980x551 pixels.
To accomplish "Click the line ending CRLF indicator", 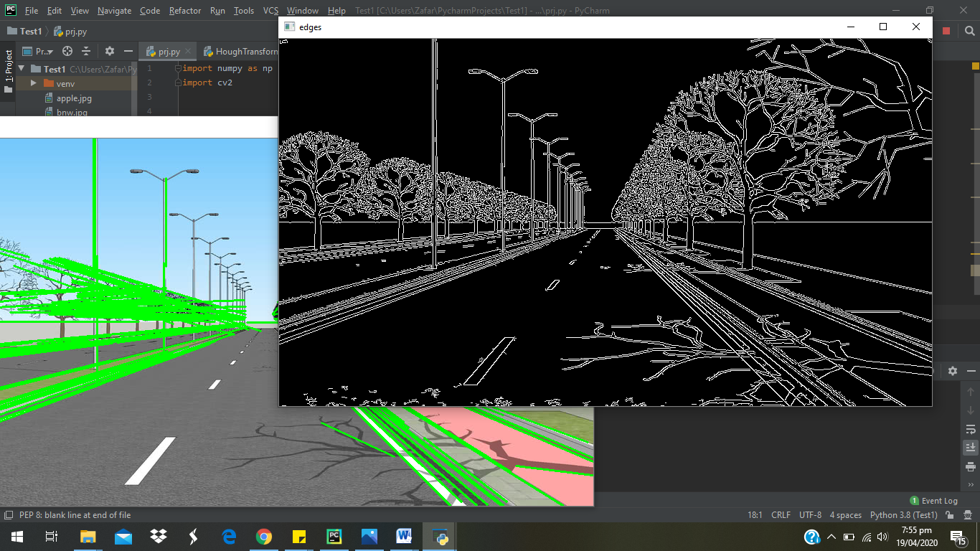I will click(x=781, y=514).
